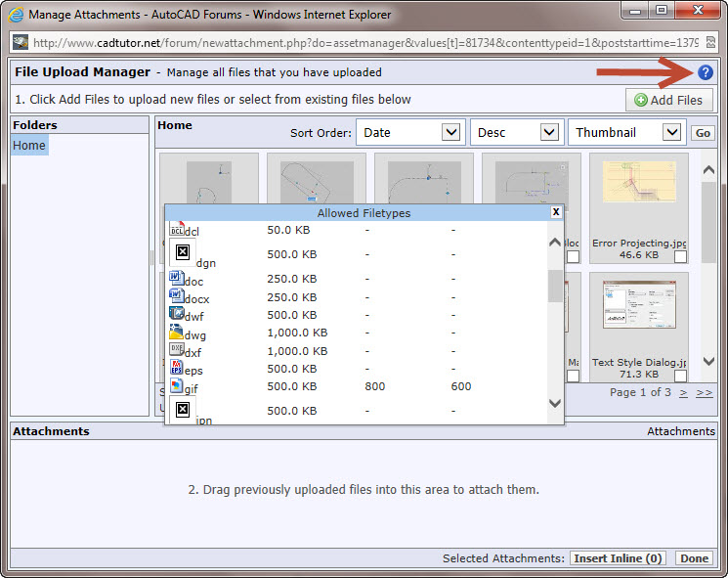Viewport: 728px width, 578px height.
Task: Click the Allowed Filetypes title bar
Action: coord(364,213)
